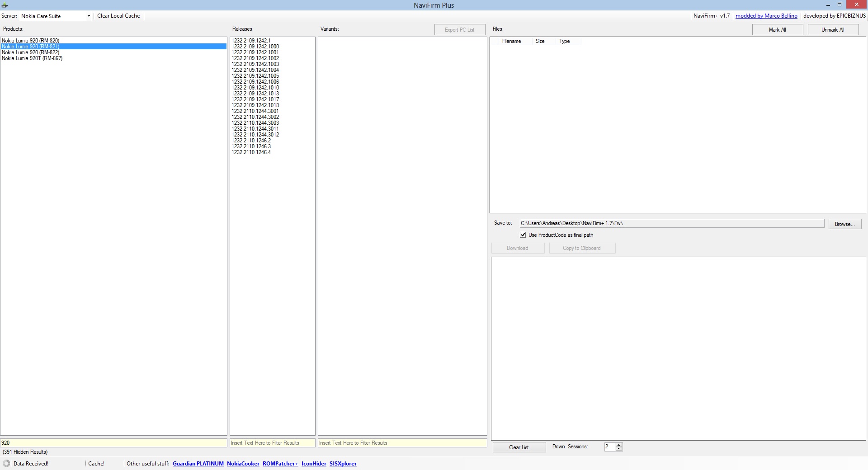Click the NaviFirm app icon in title bar
The image size is (868, 470).
pyautogui.click(x=5, y=5)
